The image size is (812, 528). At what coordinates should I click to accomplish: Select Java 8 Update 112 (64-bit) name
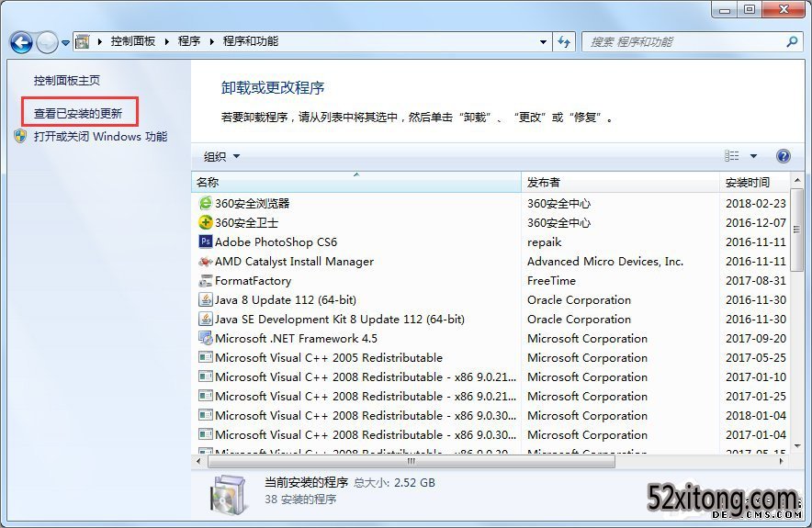(x=286, y=299)
